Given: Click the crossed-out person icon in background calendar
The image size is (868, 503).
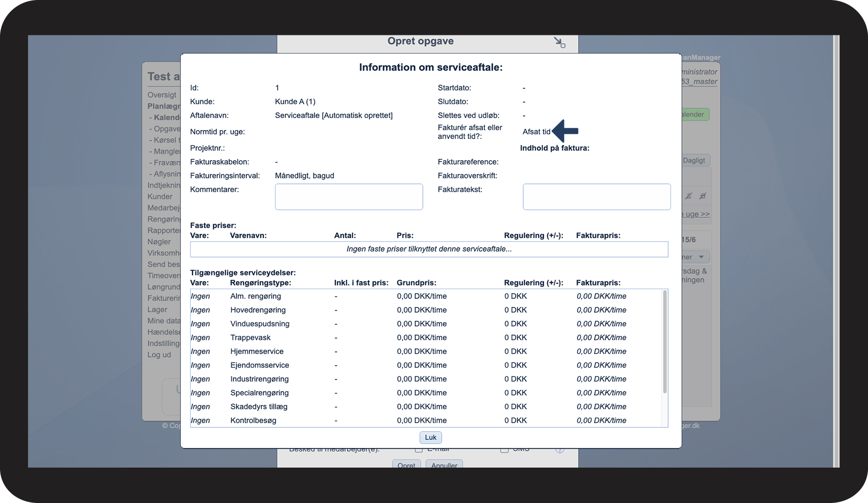Looking at the screenshot, I should [x=689, y=196].
